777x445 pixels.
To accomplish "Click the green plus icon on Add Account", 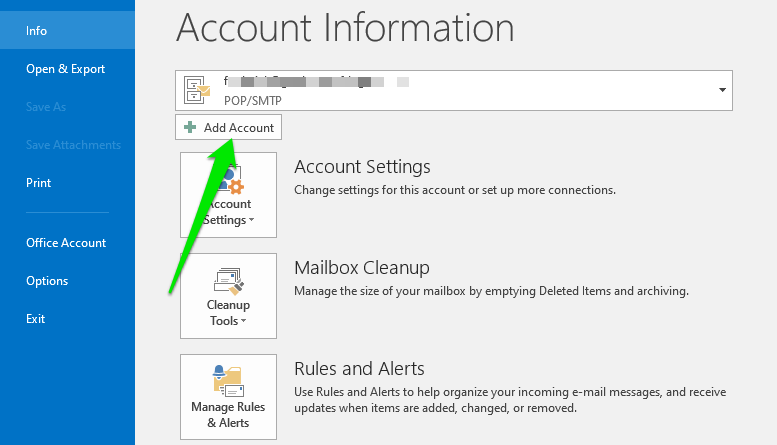I will coord(190,127).
